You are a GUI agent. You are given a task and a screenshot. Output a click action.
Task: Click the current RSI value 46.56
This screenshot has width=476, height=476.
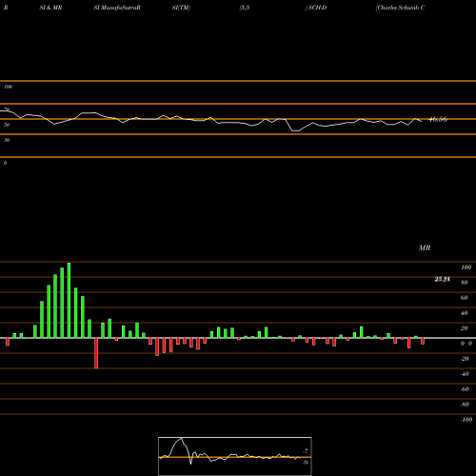pyautogui.click(x=438, y=119)
